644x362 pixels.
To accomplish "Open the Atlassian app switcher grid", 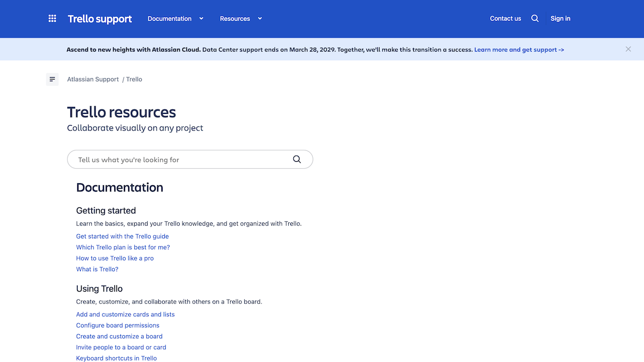I will point(52,18).
